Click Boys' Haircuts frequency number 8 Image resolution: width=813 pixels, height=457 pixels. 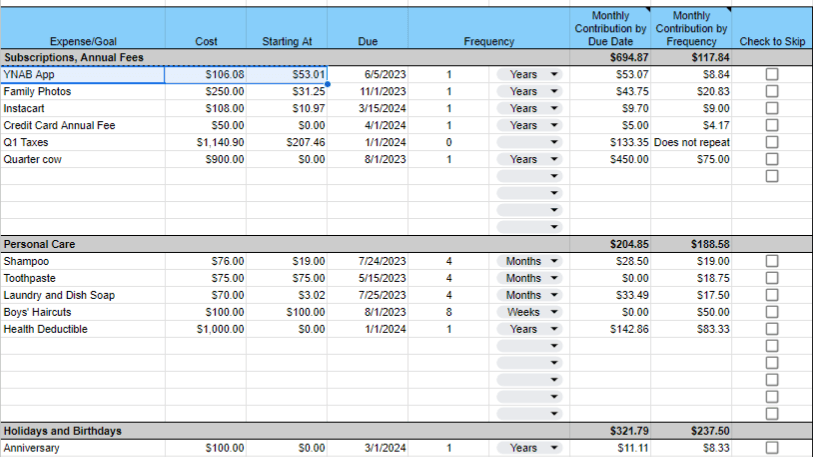click(x=448, y=312)
